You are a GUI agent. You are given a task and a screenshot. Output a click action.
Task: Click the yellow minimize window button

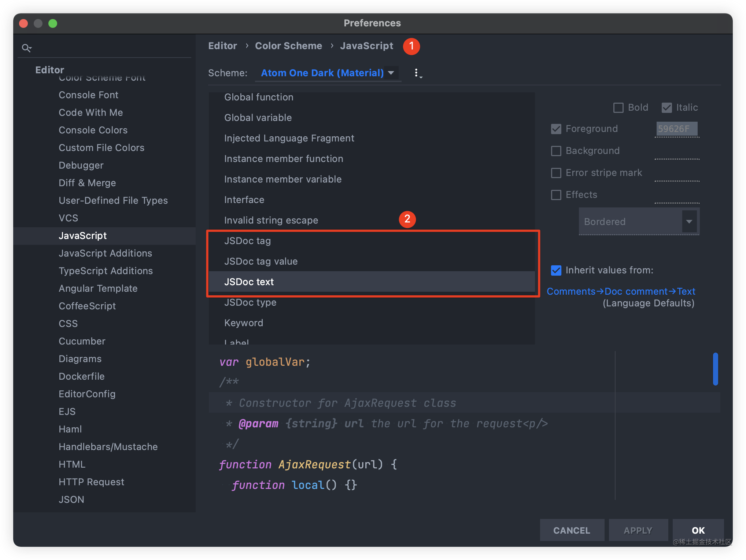point(38,23)
